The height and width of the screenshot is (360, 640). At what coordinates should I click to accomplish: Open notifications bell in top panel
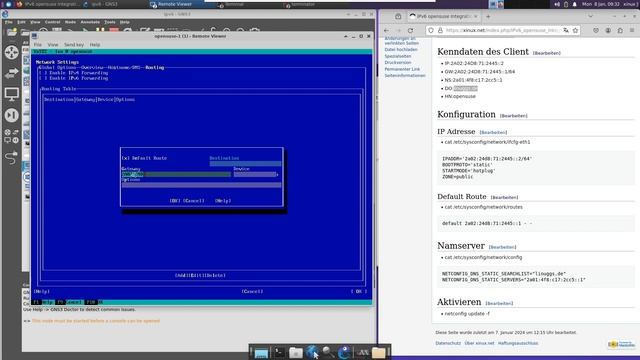pos(574,4)
